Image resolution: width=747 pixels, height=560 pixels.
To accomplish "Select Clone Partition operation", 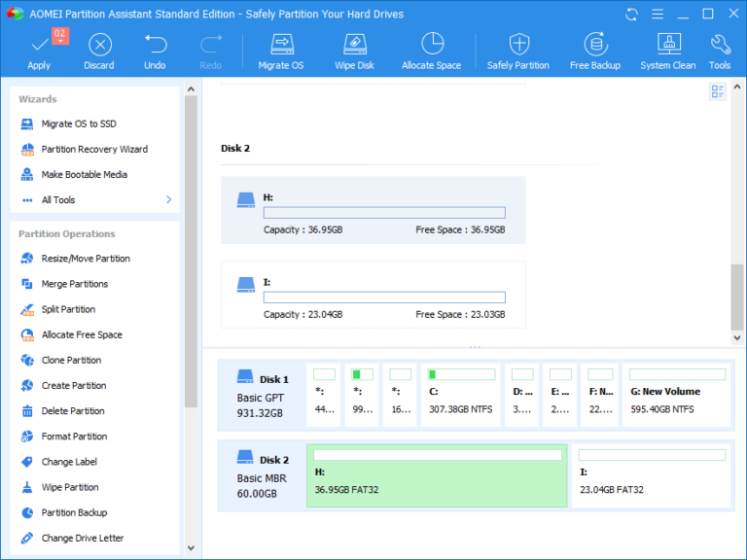I will 71,360.
